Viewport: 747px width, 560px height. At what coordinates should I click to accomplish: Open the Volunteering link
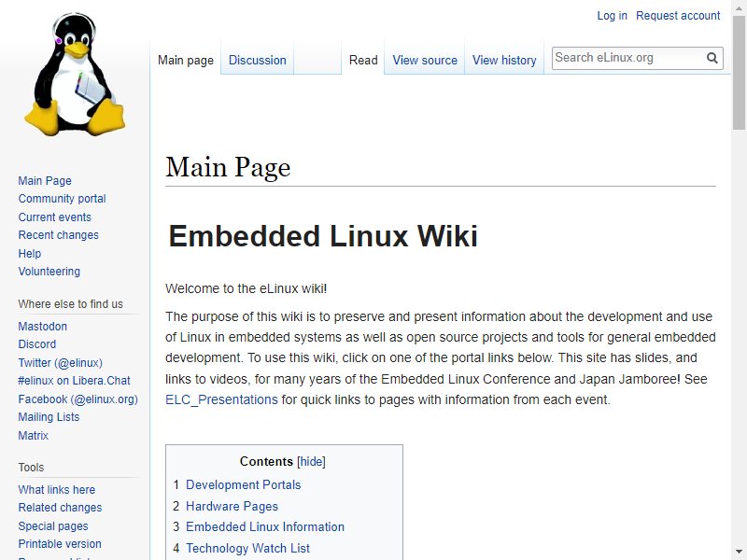(49, 272)
